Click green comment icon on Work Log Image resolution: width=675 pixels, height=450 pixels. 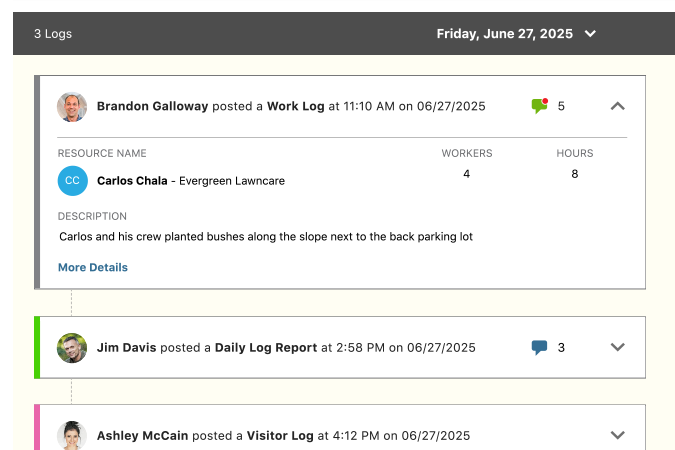click(540, 106)
